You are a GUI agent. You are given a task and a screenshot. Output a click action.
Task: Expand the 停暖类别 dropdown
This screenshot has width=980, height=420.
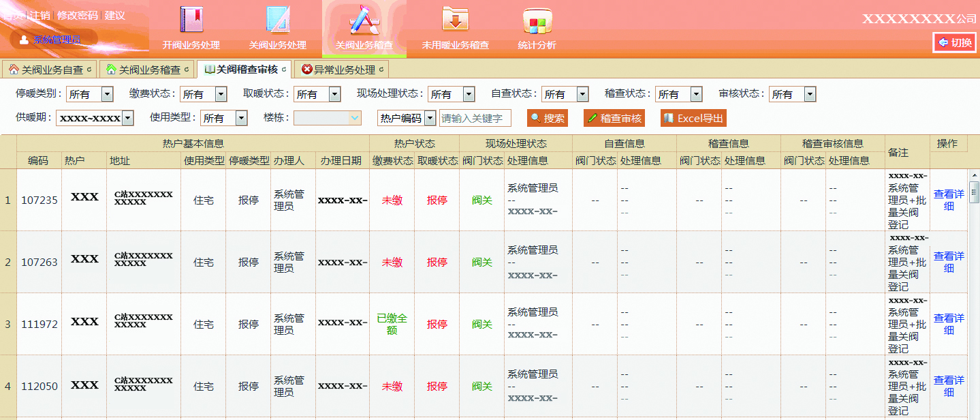pyautogui.click(x=107, y=95)
